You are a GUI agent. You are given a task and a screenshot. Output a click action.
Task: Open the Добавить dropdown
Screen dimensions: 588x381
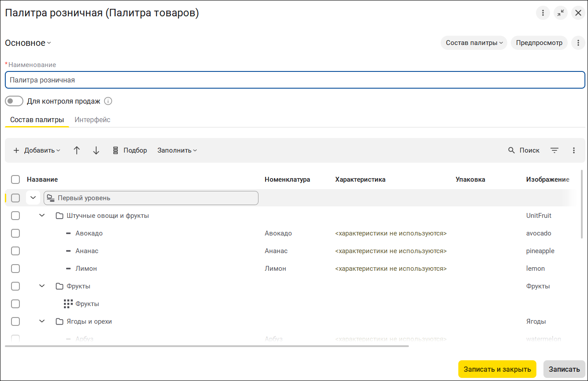point(37,150)
